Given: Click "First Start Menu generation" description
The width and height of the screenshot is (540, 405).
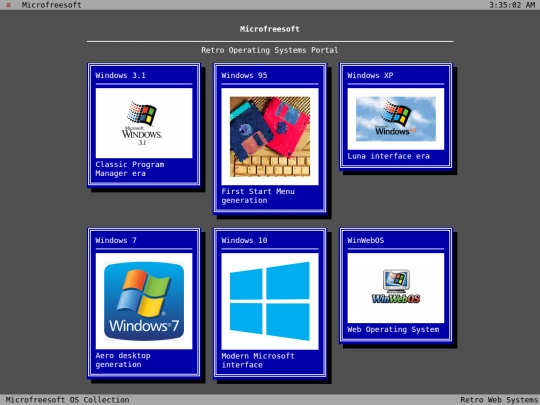Looking at the screenshot, I should point(258,196).
